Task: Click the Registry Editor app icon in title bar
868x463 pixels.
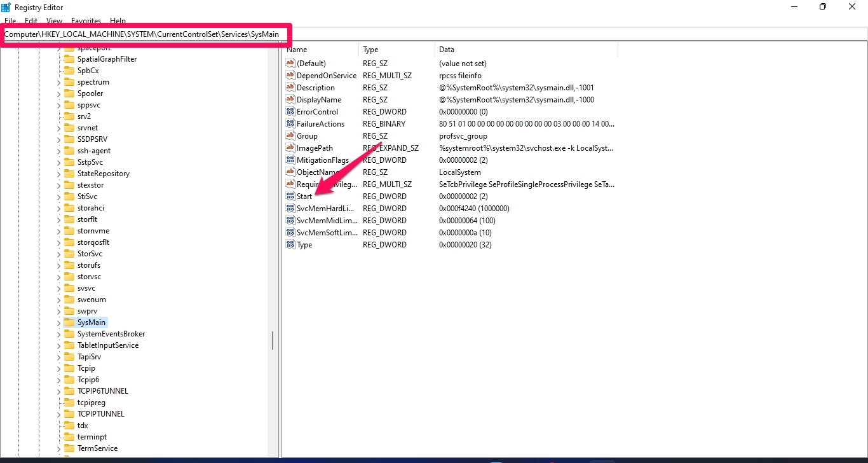Action: (6, 7)
